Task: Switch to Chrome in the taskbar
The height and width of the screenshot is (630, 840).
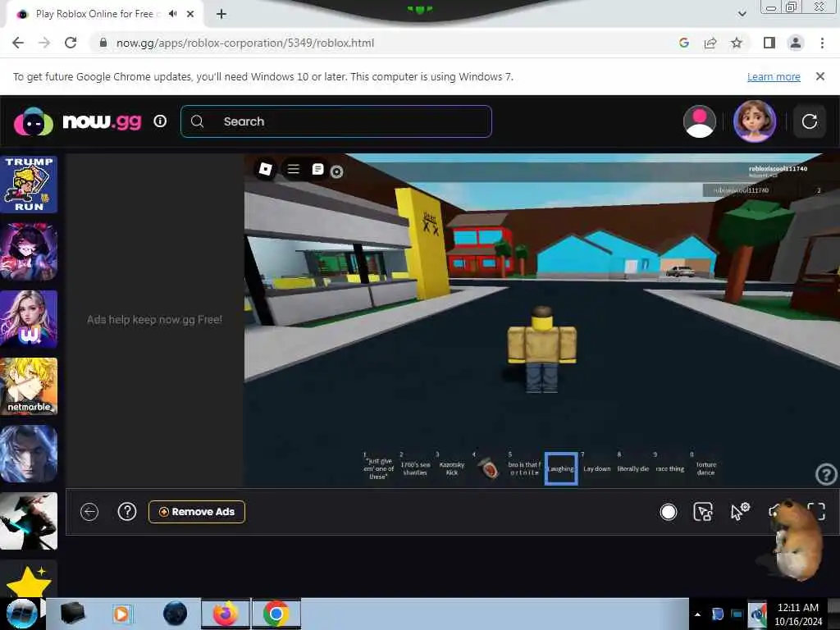Action: [276, 614]
